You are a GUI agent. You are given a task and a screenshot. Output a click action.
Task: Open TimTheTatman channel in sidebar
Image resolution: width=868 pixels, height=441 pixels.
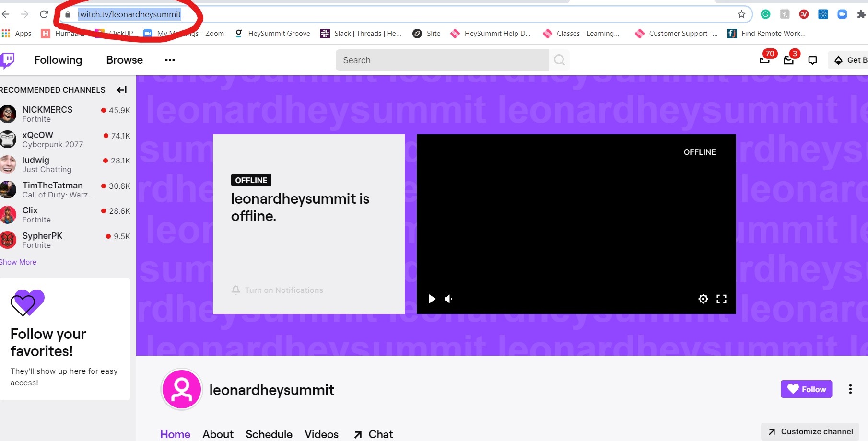65,190
